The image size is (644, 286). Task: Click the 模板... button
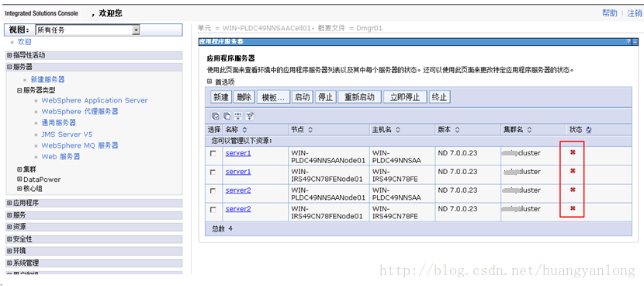273,97
